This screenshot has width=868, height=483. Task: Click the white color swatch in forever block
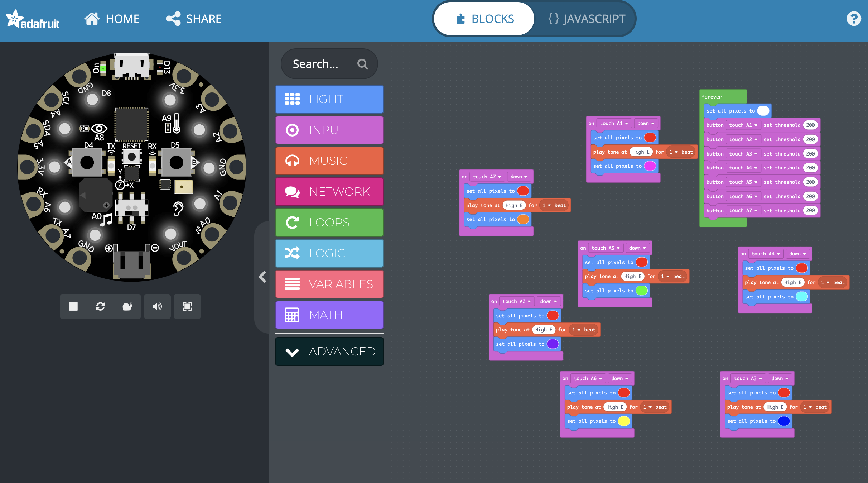click(763, 111)
